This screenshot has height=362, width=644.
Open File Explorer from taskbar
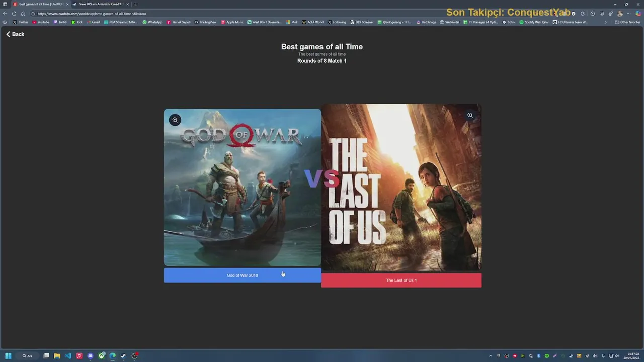[x=57, y=356]
